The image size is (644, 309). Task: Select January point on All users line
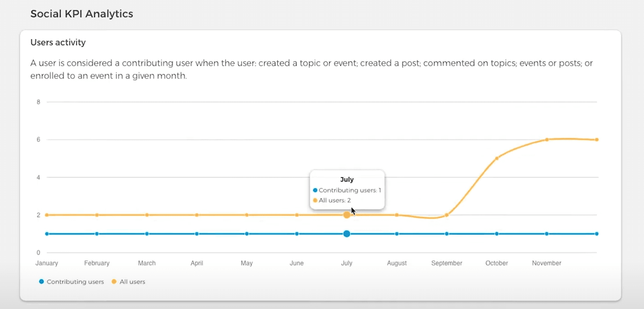coord(47,215)
